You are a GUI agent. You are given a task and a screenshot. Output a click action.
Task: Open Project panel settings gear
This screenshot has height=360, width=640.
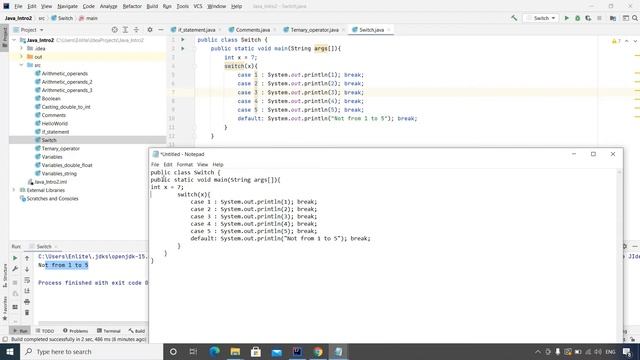point(150,30)
